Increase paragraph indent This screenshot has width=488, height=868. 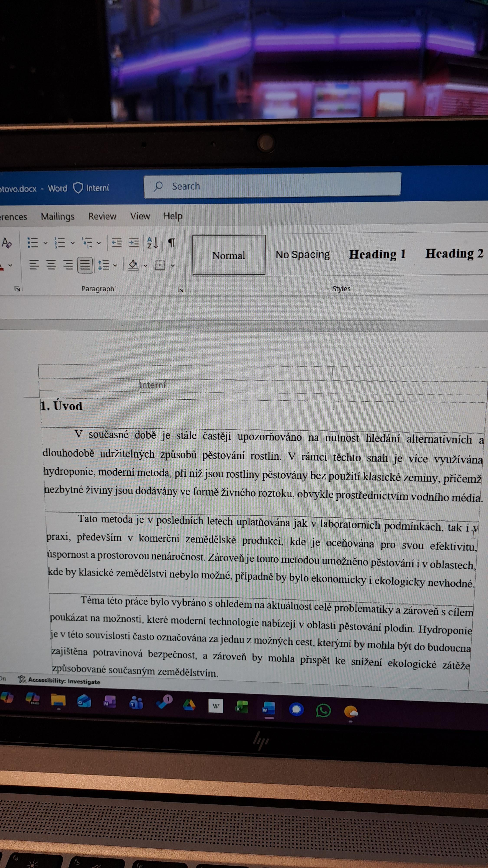click(134, 243)
